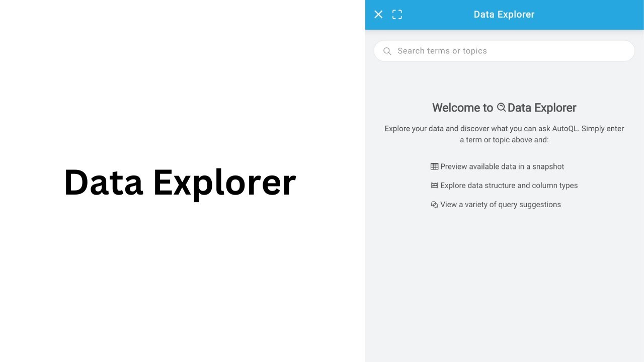Close the Data Explorer panel

click(x=378, y=15)
